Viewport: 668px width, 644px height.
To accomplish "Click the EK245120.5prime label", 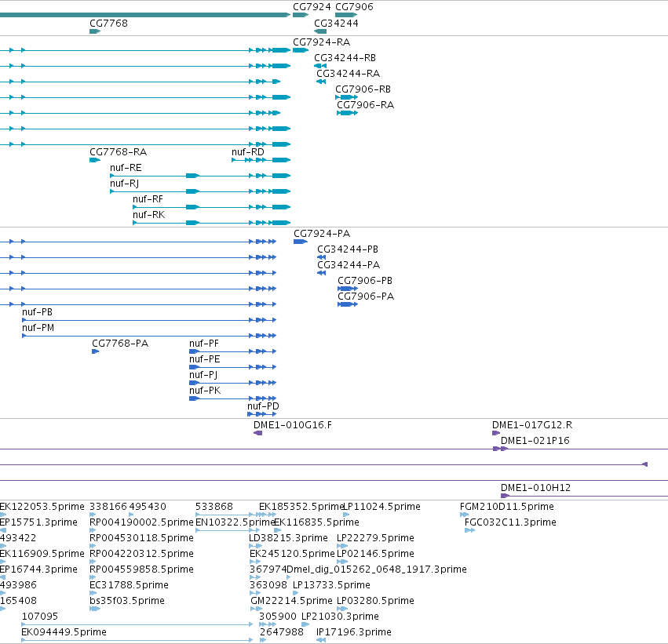I will point(292,554).
